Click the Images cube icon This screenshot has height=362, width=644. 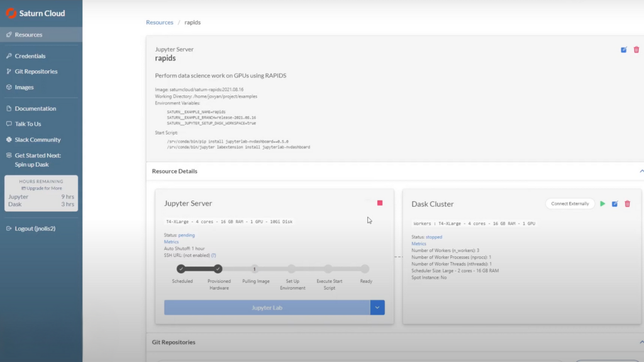(9, 87)
